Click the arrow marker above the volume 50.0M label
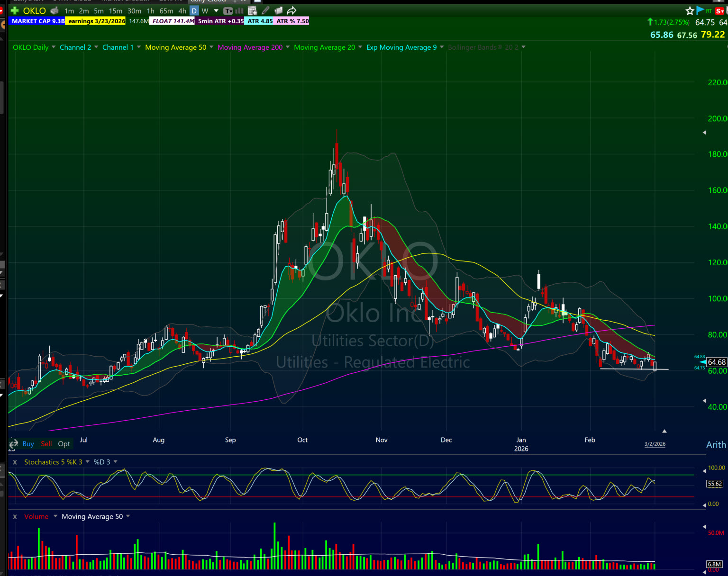The width and height of the screenshot is (728, 576). tap(704, 527)
